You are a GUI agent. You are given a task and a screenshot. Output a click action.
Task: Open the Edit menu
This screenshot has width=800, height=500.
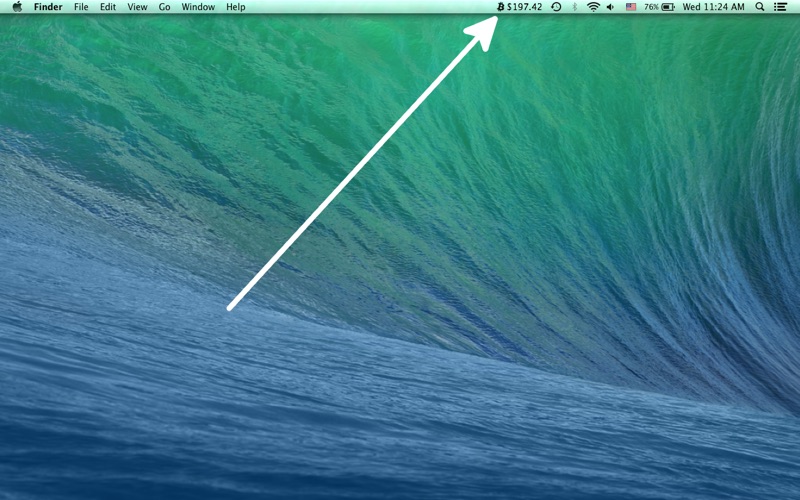coord(107,7)
